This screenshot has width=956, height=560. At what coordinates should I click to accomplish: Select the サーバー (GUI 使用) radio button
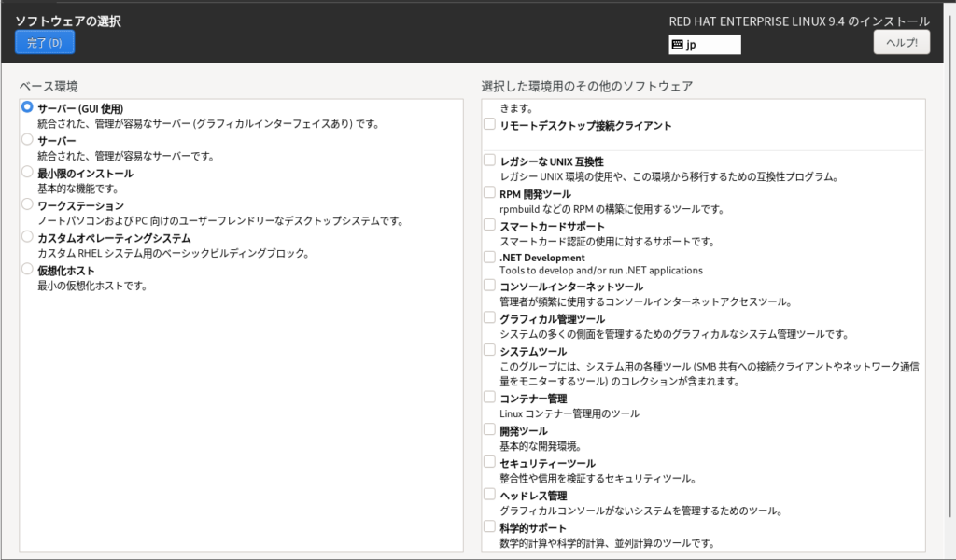27,107
